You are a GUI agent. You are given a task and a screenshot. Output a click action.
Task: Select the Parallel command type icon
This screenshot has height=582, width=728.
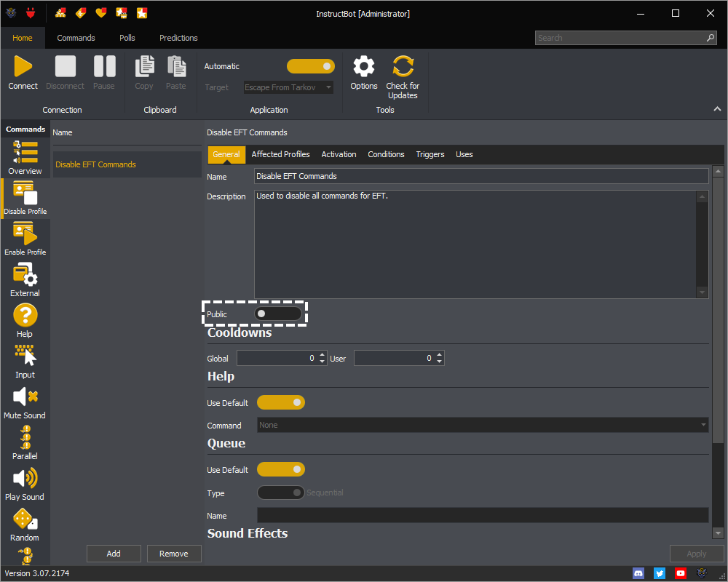(x=25, y=437)
